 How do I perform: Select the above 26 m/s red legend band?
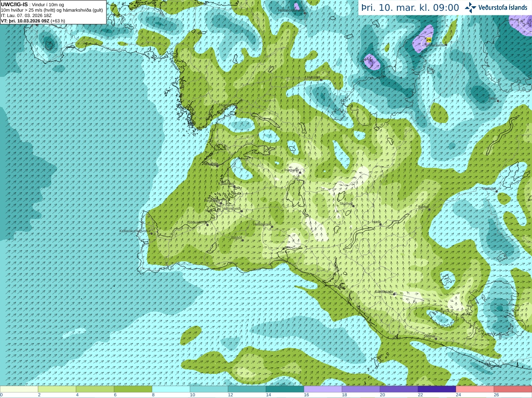pos(513,389)
